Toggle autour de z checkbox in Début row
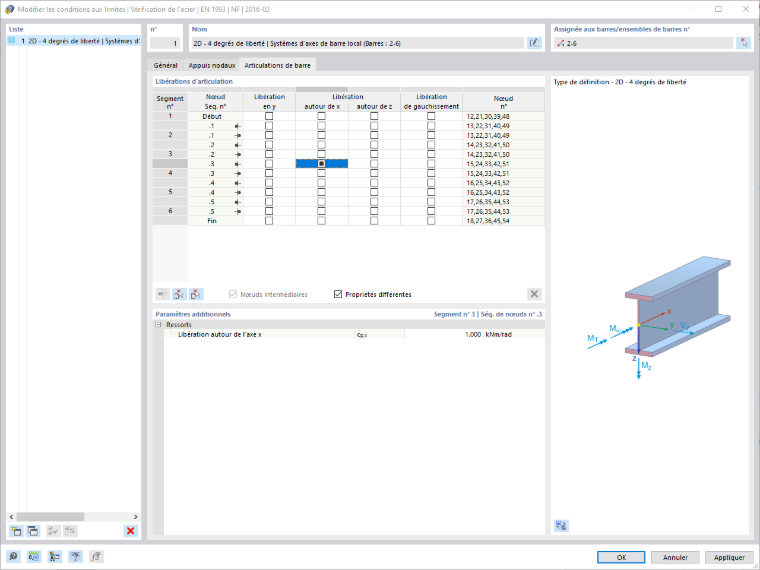 point(374,116)
